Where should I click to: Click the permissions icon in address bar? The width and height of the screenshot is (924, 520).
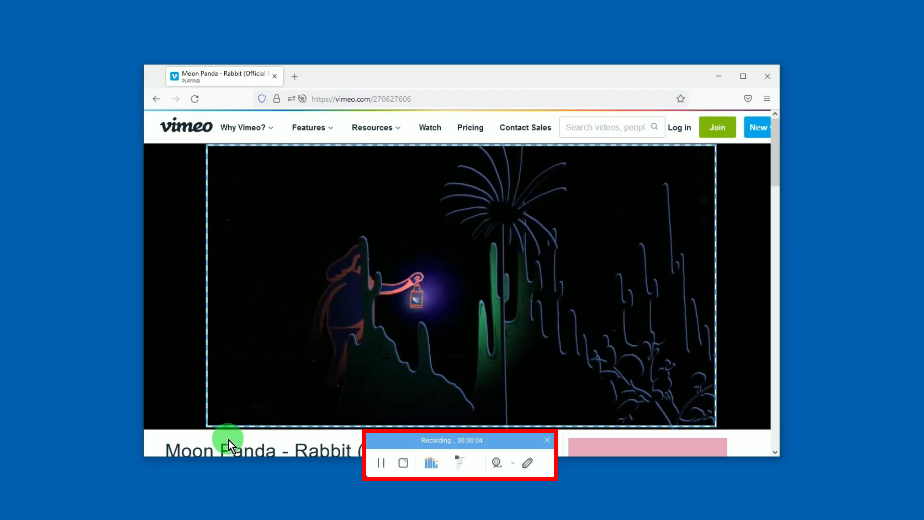[291, 99]
